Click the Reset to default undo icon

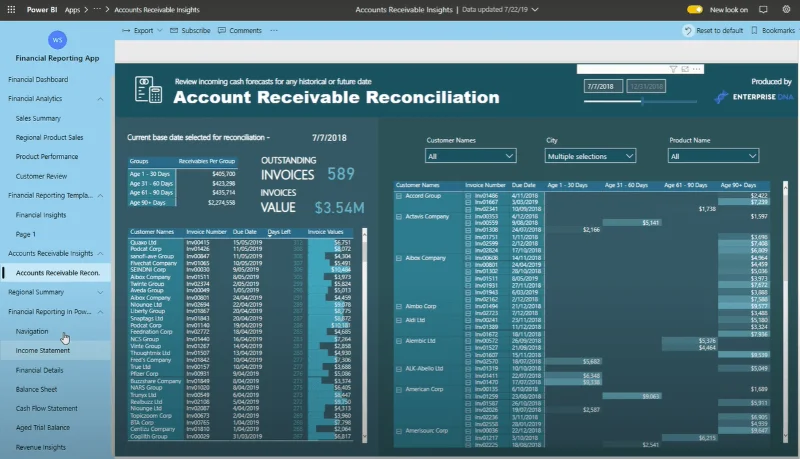[688, 31]
